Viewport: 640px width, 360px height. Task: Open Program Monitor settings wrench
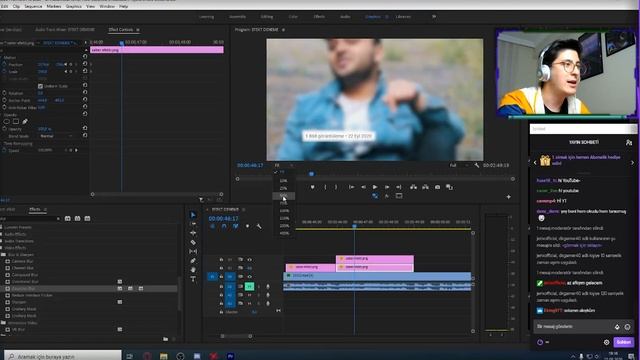pos(476,165)
